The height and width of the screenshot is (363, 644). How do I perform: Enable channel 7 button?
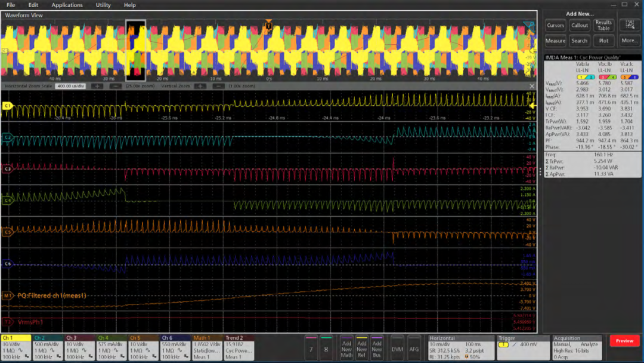[x=311, y=349]
